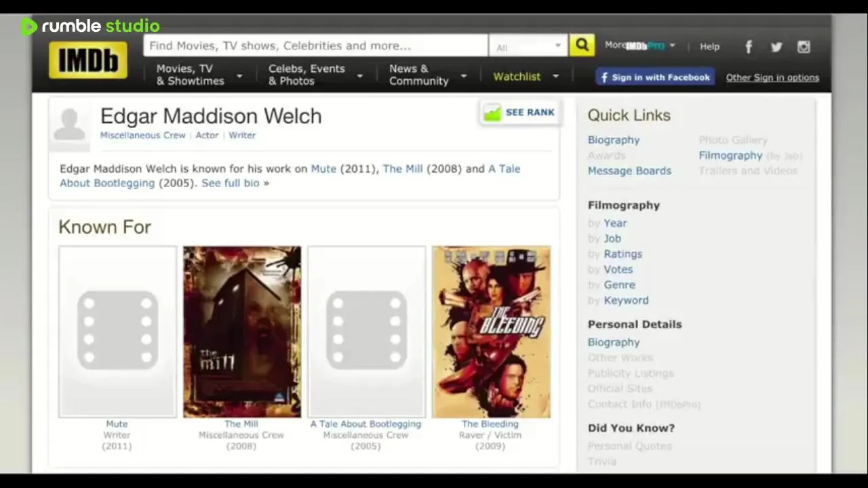
Task: Click the Actor job link
Action: (x=207, y=135)
